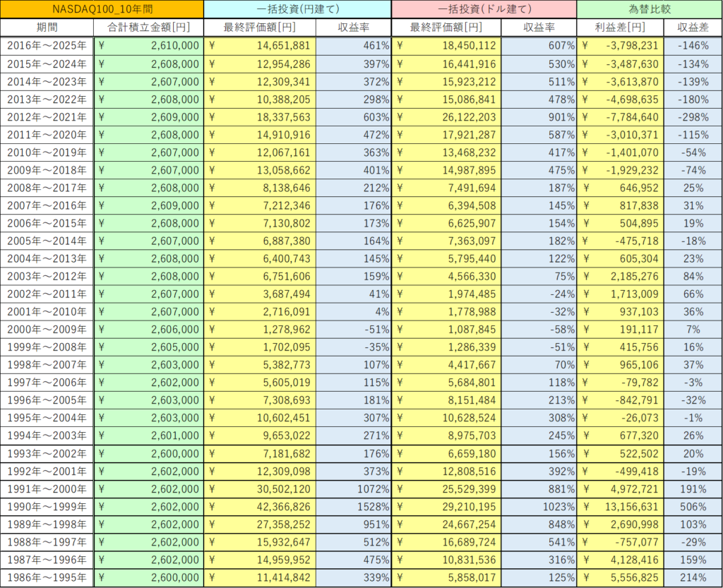
Task: Click the 1528% return rate cell
Action: (x=353, y=507)
